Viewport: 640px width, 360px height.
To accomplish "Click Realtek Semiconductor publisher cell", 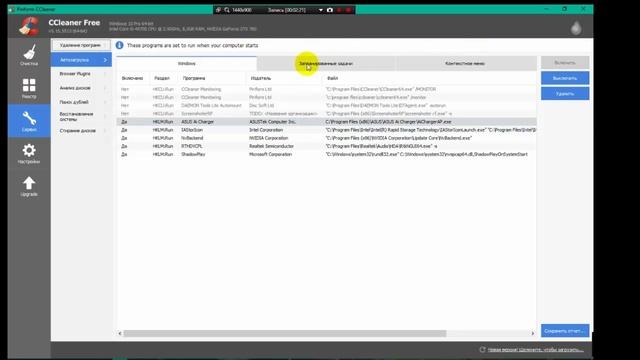I will (x=271, y=146).
